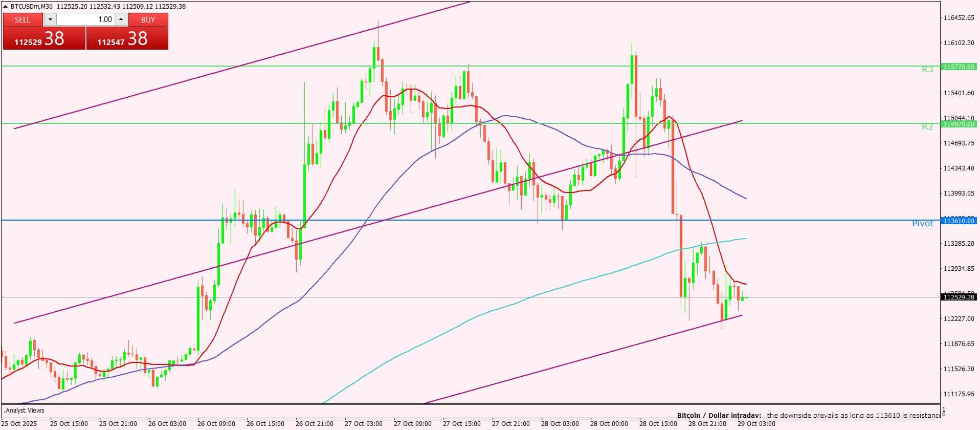Click the 26 Oct 21:00 time label
The image size is (980, 430).
pos(315,424)
